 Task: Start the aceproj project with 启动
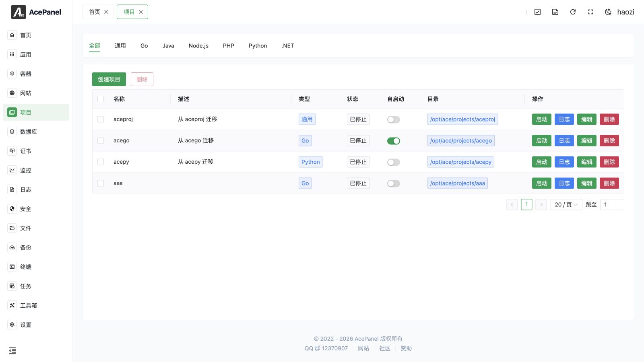coord(542,119)
